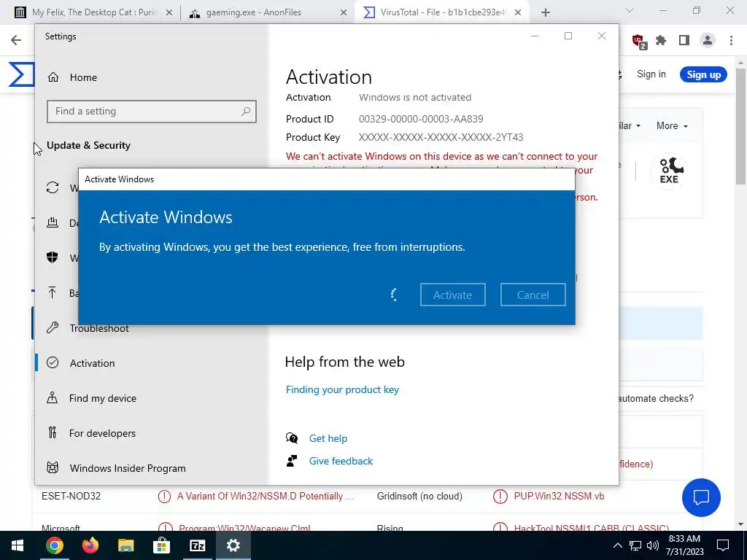This screenshot has width=747, height=560.
Task: Click the browser back arrow
Action: pyautogui.click(x=16, y=40)
